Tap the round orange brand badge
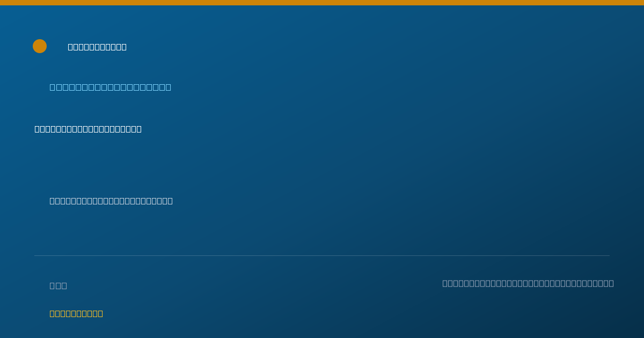This screenshot has height=338, width=644. pos(40,46)
